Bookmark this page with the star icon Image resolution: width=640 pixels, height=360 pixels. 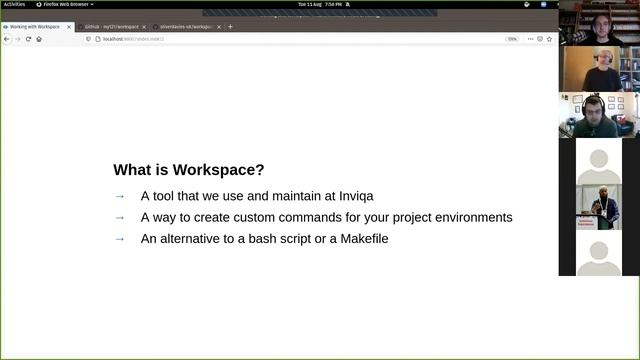pos(549,39)
